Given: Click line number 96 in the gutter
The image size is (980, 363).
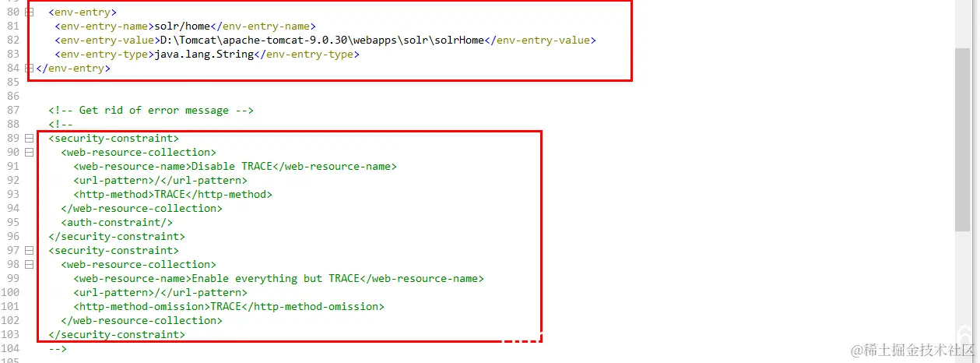Looking at the screenshot, I should click(12, 237).
